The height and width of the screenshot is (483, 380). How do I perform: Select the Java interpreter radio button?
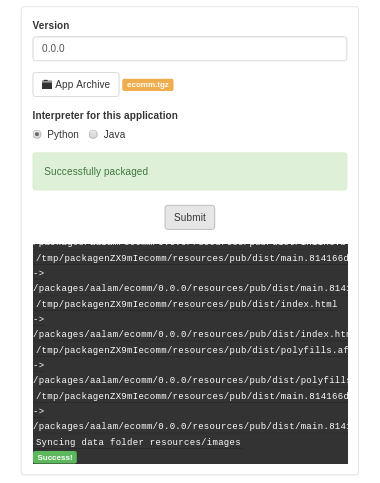(x=93, y=134)
